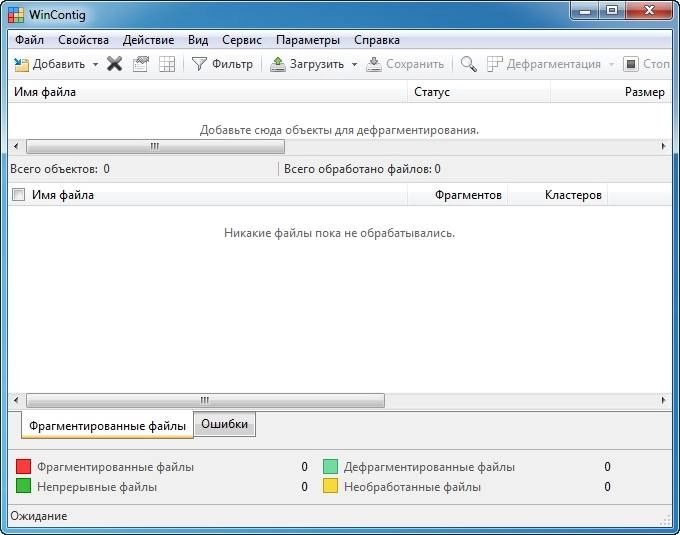Click the WinContig app icon in title bar

(x=16, y=15)
